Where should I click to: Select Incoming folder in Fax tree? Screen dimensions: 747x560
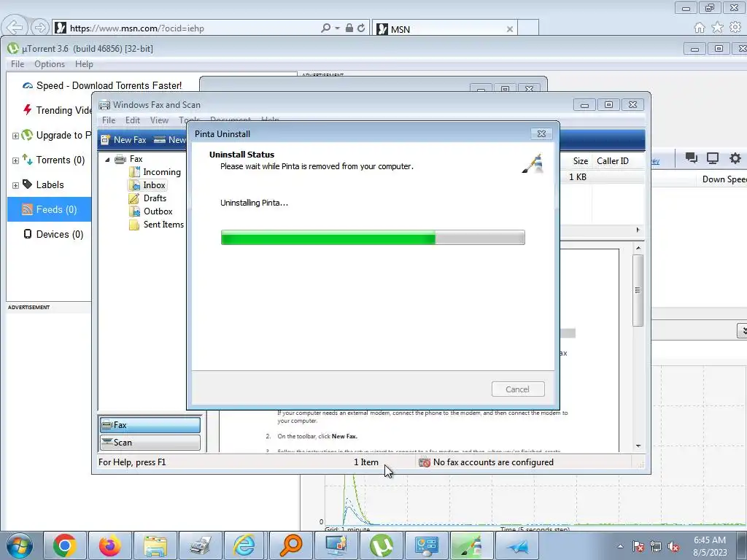point(155,172)
